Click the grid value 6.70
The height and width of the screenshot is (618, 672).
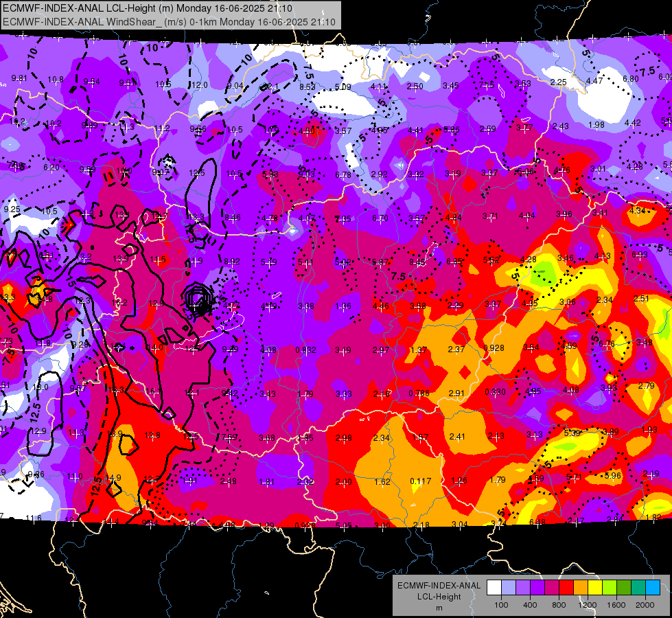[x=380, y=218]
